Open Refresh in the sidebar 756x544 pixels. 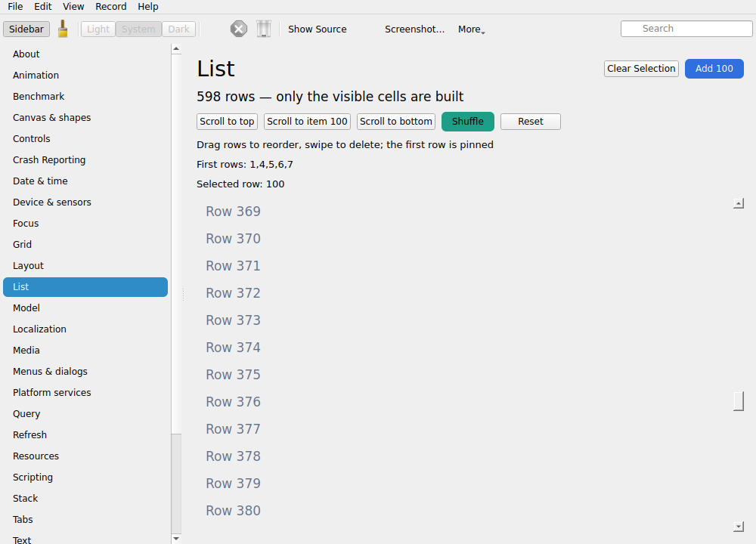[85, 435]
